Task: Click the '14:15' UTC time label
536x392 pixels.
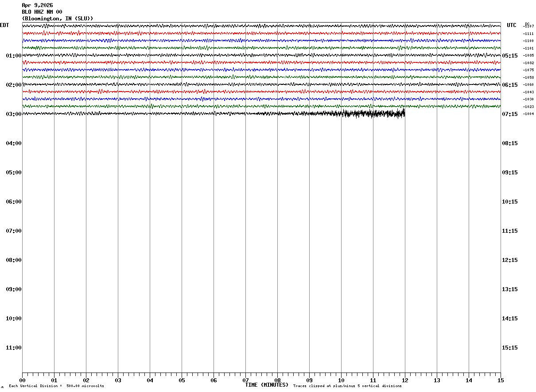Action: click(x=510, y=319)
